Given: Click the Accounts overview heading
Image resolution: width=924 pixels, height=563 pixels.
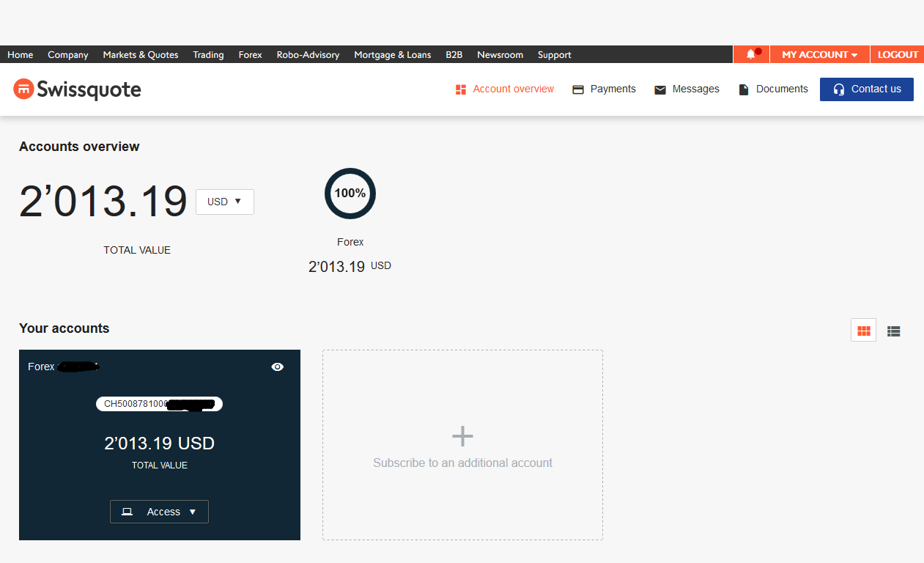Looking at the screenshot, I should 79,147.
